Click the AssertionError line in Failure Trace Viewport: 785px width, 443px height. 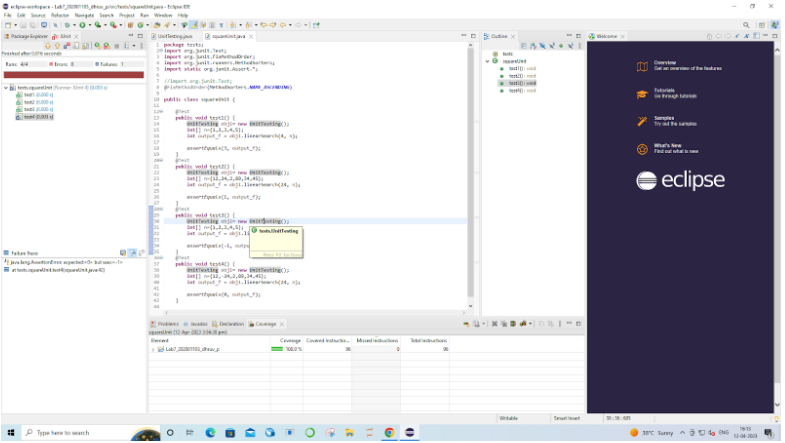point(64,262)
